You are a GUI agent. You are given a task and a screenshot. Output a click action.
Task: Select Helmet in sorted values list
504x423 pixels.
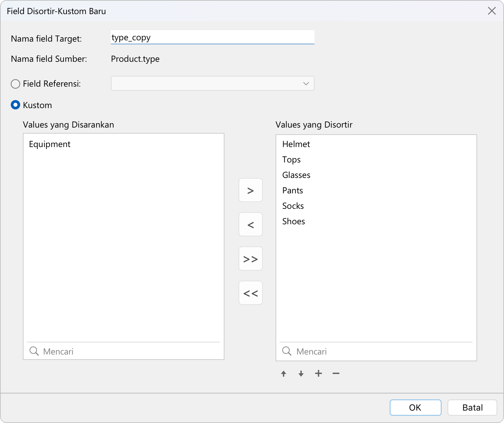click(296, 144)
